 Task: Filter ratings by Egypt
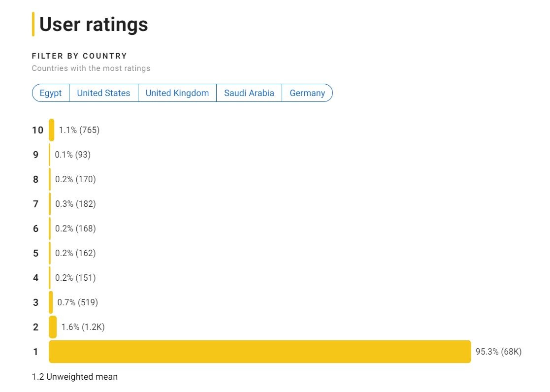pyautogui.click(x=51, y=93)
